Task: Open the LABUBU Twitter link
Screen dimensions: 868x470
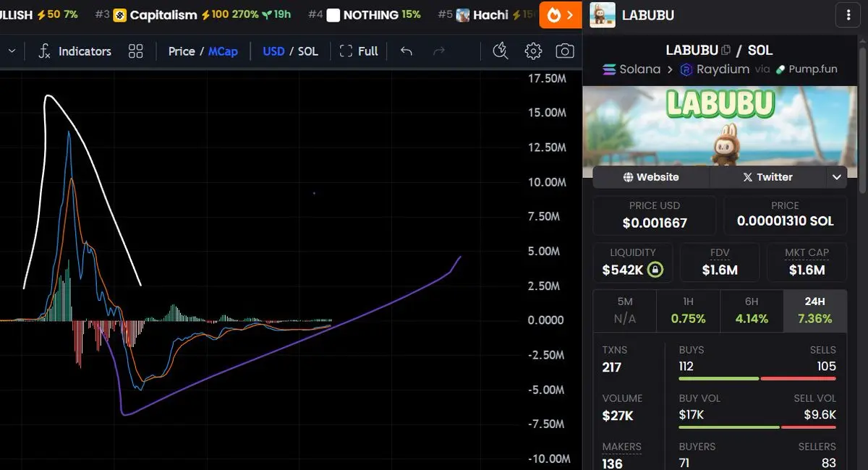Action: 767,176
